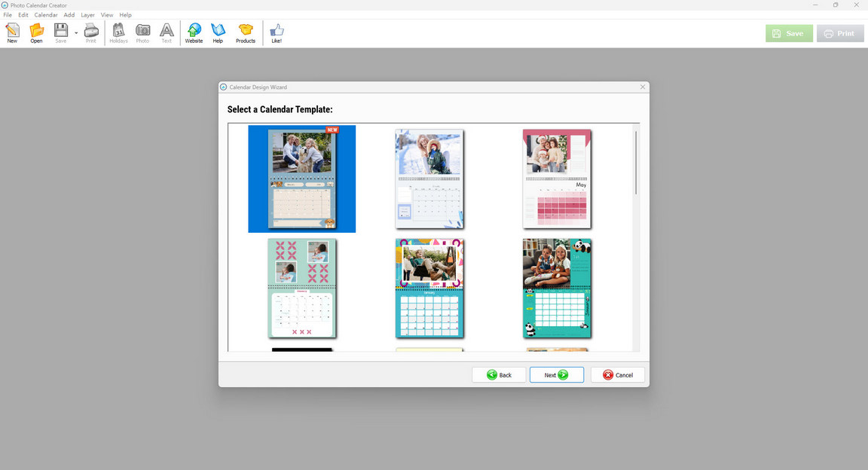868x470 pixels.
Task: Open the Calendar menu
Action: pyautogui.click(x=46, y=15)
